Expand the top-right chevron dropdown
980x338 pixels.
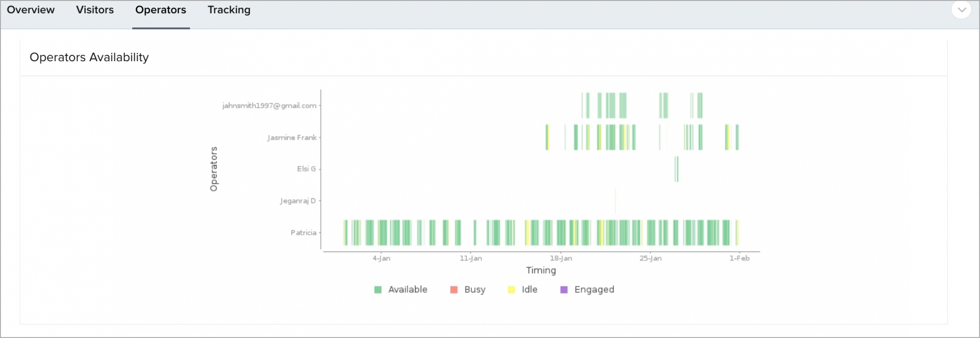pos(961,10)
